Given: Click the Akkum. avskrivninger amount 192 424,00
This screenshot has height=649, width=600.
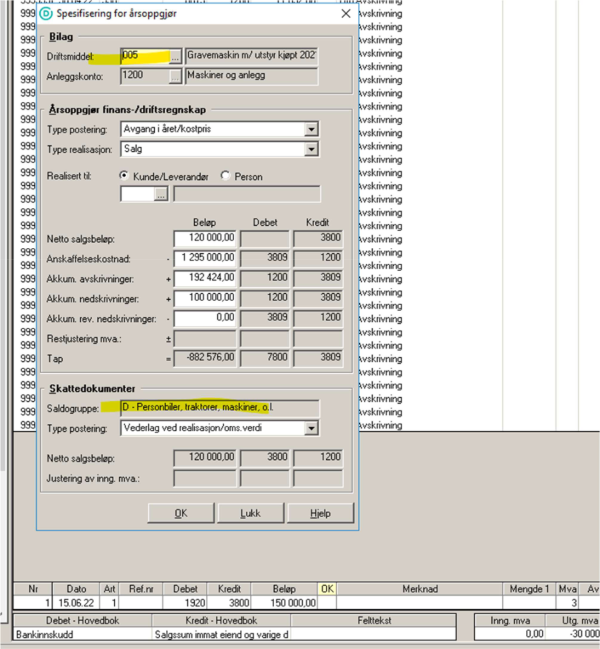Looking at the screenshot, I should (x=205, y=279).
